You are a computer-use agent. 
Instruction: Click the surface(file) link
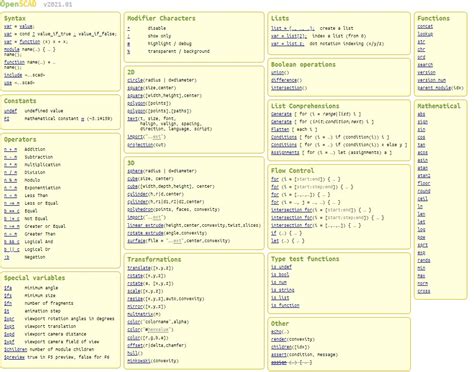click(x=136, y=241)
